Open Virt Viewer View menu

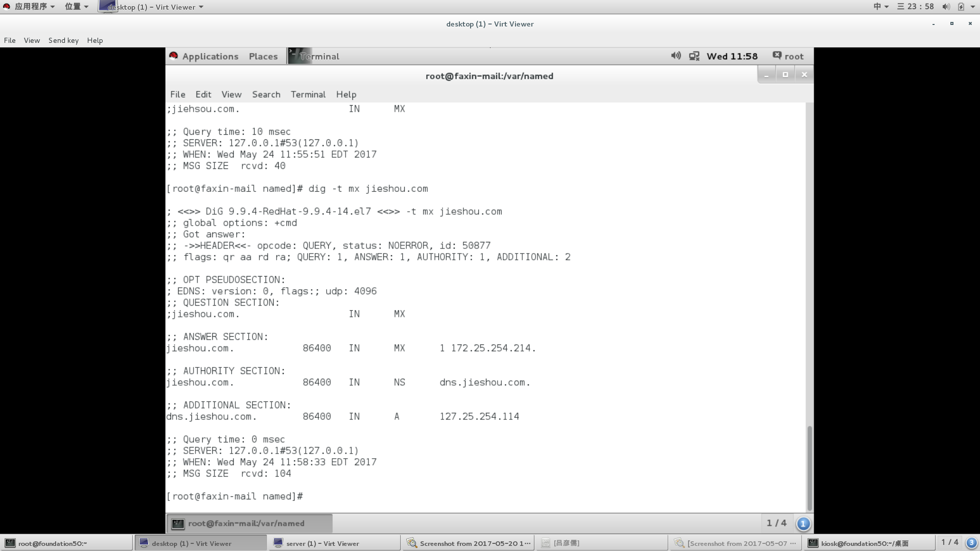tap(32, 40)
